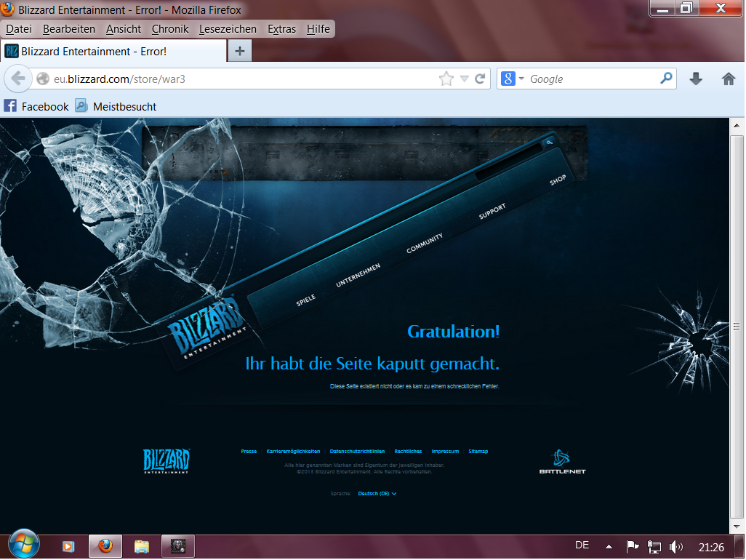
Task: Open the network connection tray icon
Action: 654,547
